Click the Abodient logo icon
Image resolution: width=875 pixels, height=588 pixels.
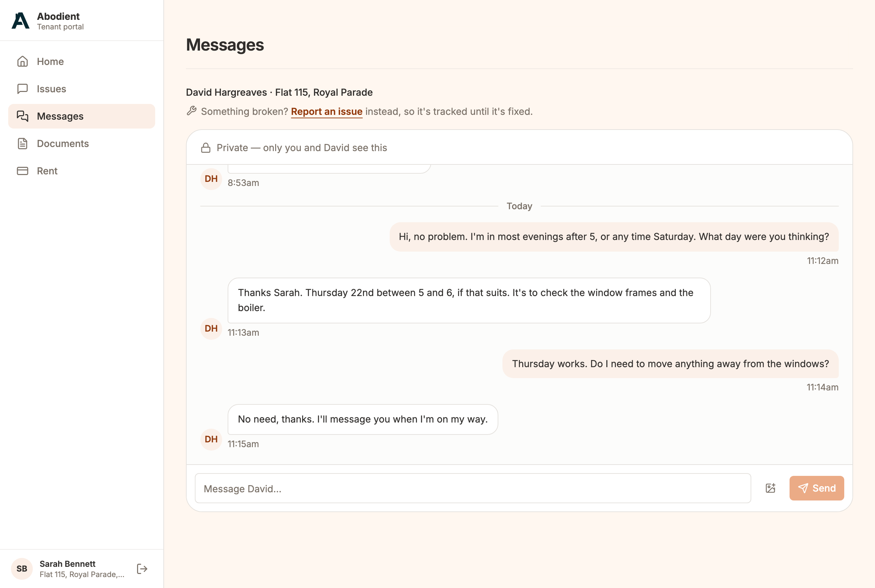pos(21,21)
